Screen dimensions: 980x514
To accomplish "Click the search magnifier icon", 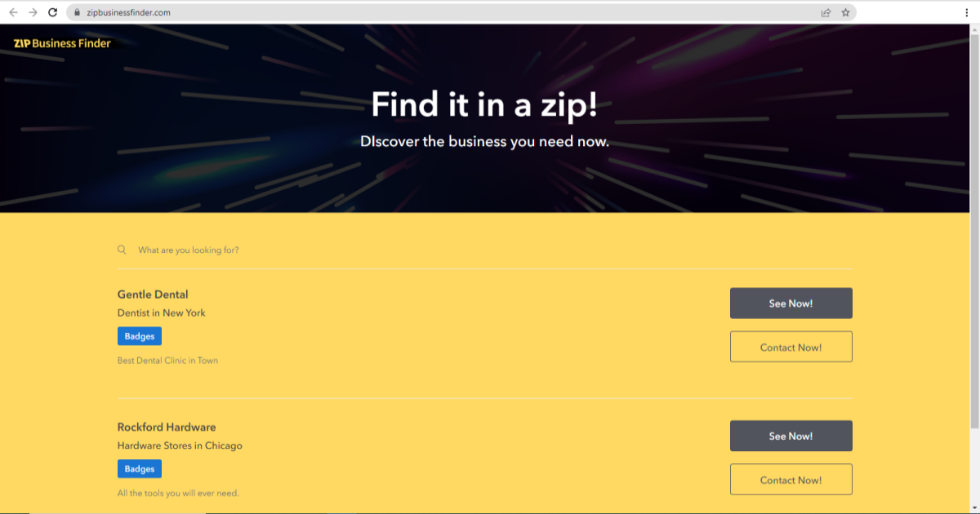I will click(x=122, y=249).
